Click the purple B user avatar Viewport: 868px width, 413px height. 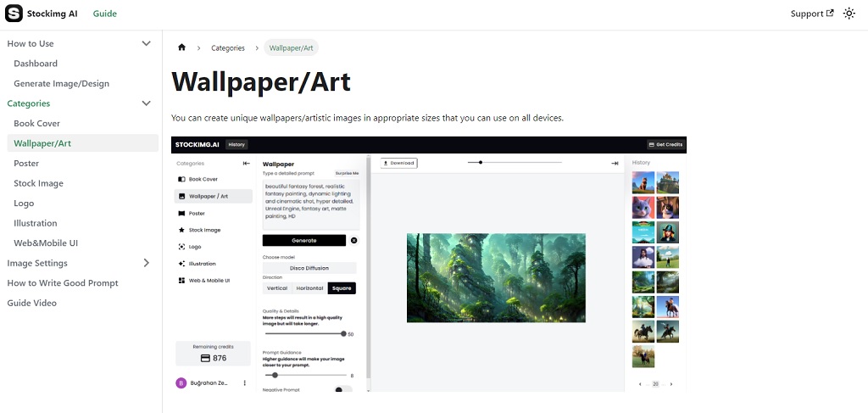[181, 382]
